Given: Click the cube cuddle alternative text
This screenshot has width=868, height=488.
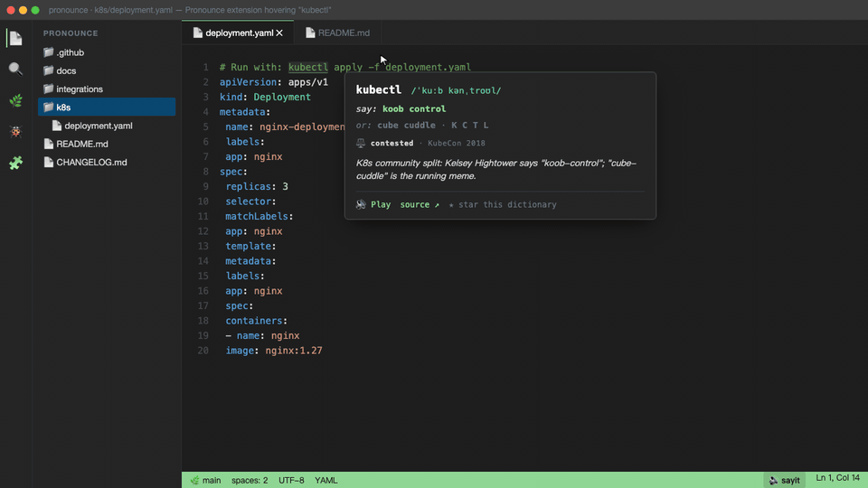Looking at the screenshot, I should pyautogui.click(x=406, y=125).
